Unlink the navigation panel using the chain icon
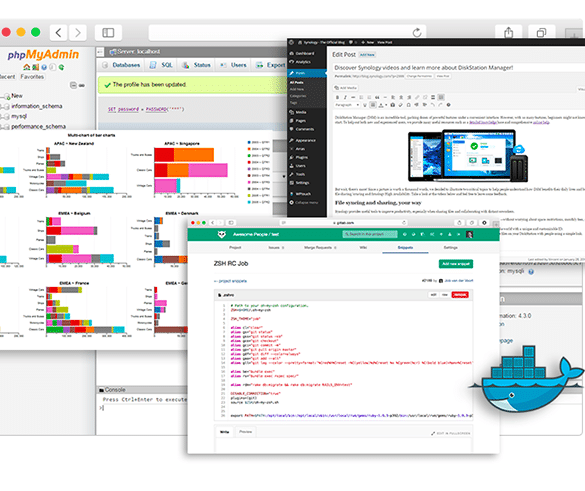This screenshot has height=491, width=585. tap(82, 85)
